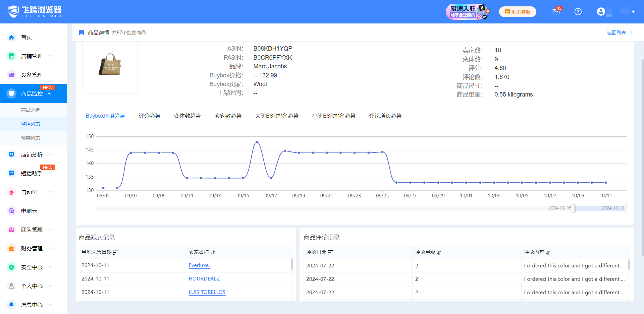Switch to Buybox价格趋势 tab
644x314 pixels.
click(x=105, y=116)
